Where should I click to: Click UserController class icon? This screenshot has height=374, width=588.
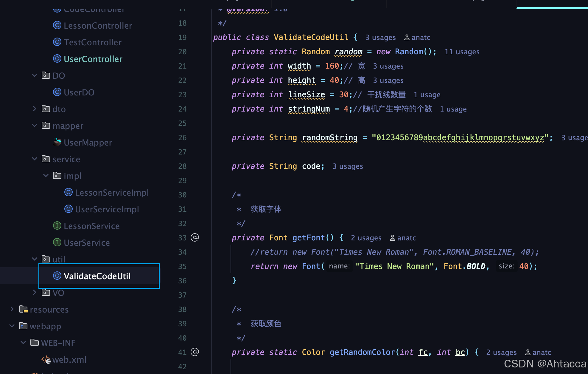(57, 59)
